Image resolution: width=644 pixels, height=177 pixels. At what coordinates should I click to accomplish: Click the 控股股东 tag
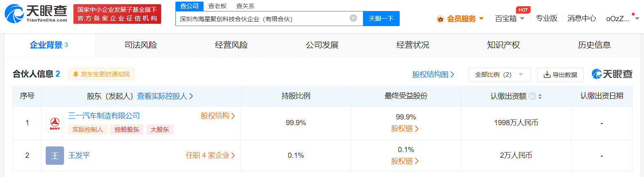click(127, 129)
